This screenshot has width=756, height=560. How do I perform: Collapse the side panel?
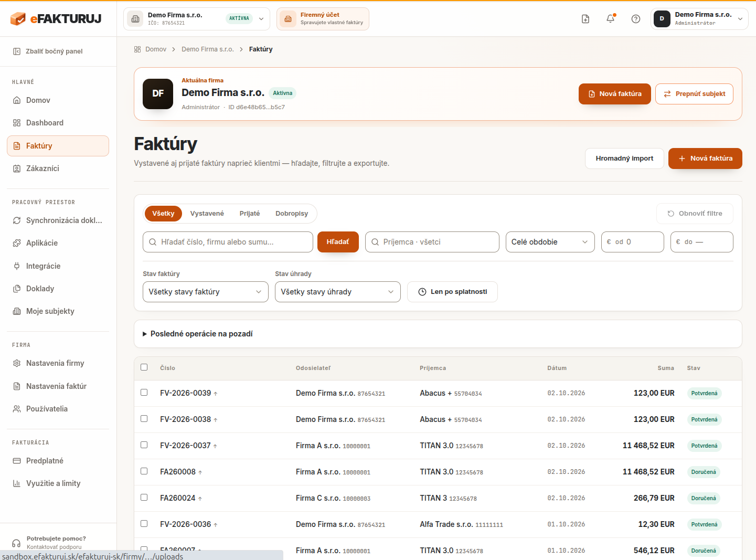pos(48,51)
